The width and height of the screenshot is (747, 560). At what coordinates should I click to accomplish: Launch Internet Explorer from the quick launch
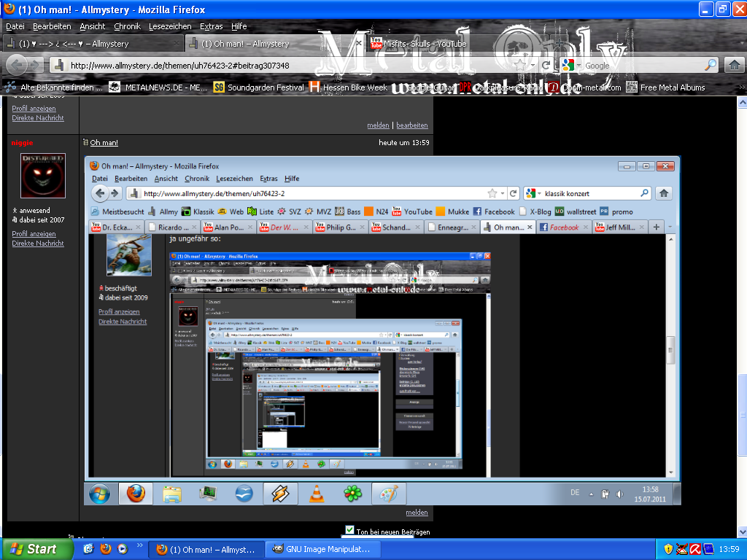click(x=88, y=548)
